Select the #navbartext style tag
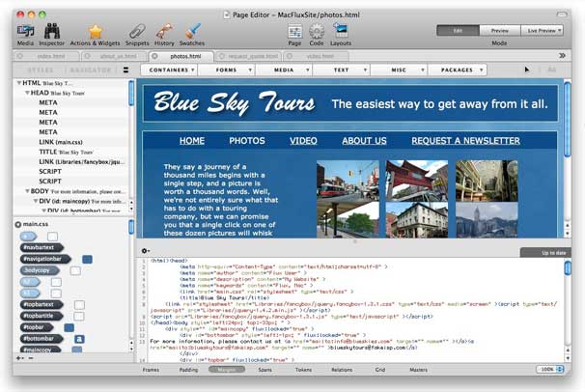The image size is (585, 392). tap(42, 247)
